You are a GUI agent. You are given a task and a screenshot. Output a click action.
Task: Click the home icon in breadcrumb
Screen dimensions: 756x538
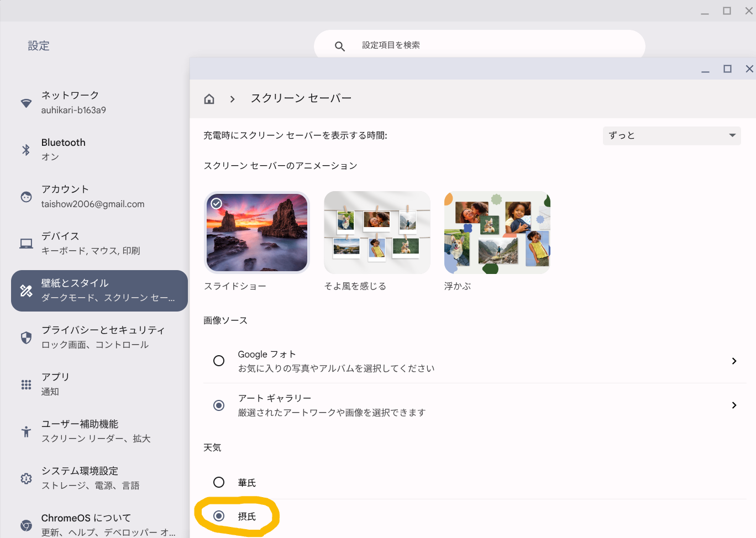click(x=209, y=99)
